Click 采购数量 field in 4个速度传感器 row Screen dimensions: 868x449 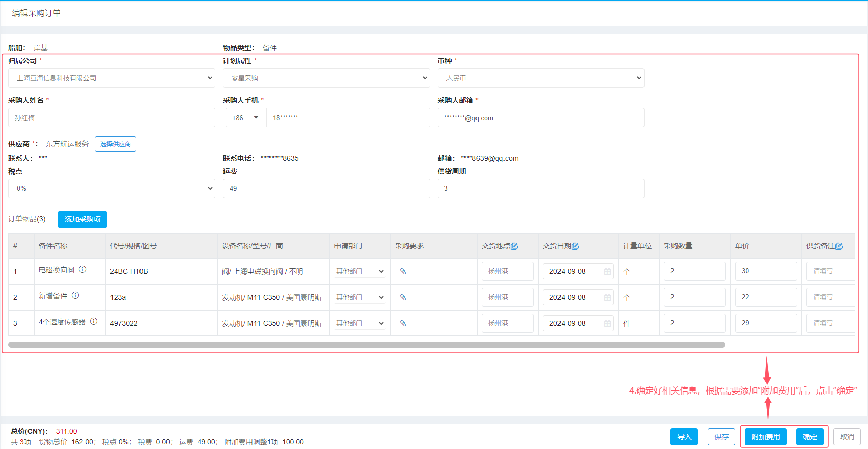click(x=695, y=323)
